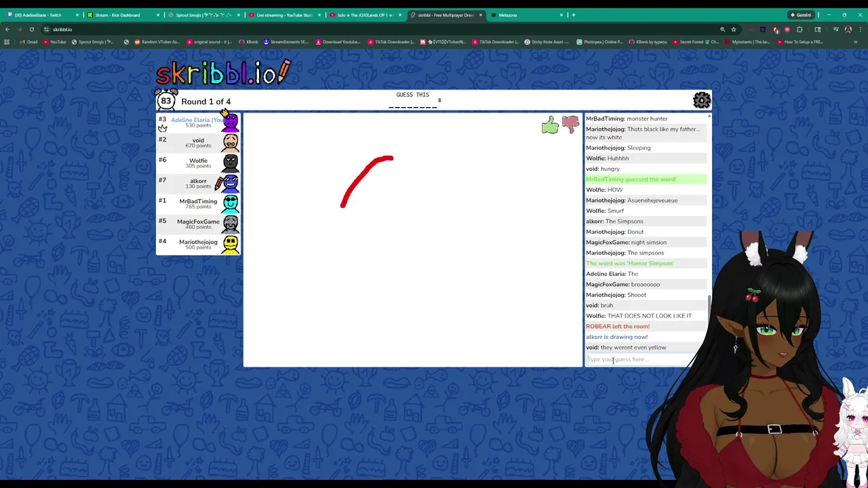
Task: Switch to Sprout Emojis tab
Action: tap(203, 15)
